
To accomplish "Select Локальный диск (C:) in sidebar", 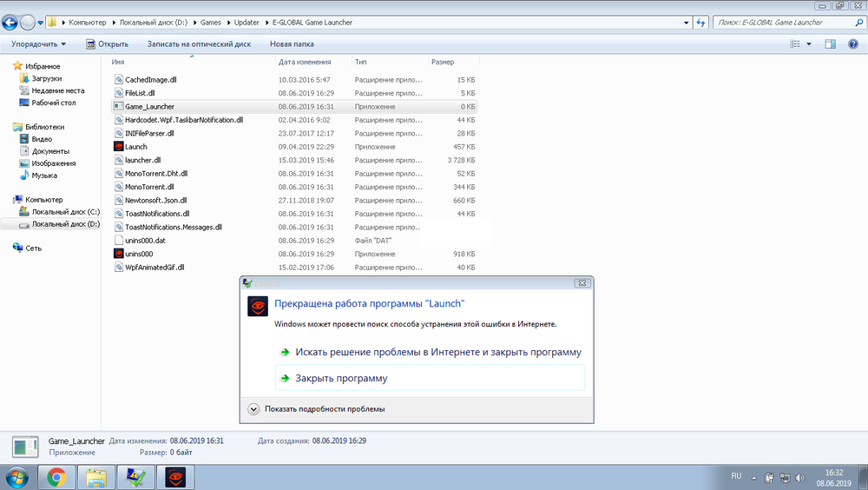I will (x=65, y=212).
